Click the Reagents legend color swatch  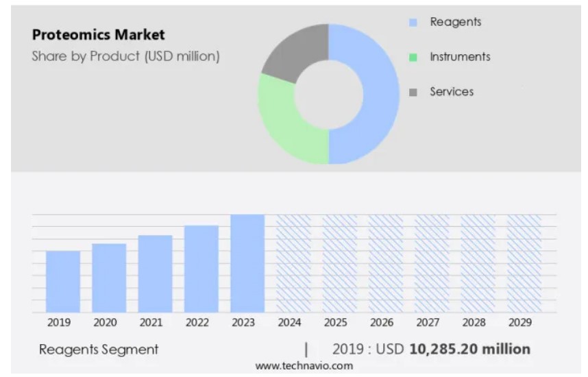[413, 23]
